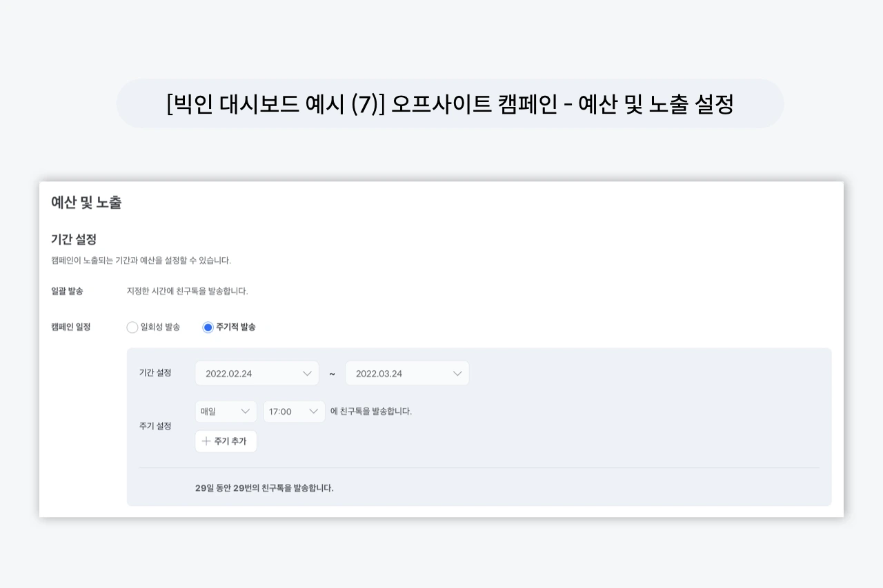
Task: Open the frequency dropdown set to 매일
Action: point(226,412)
